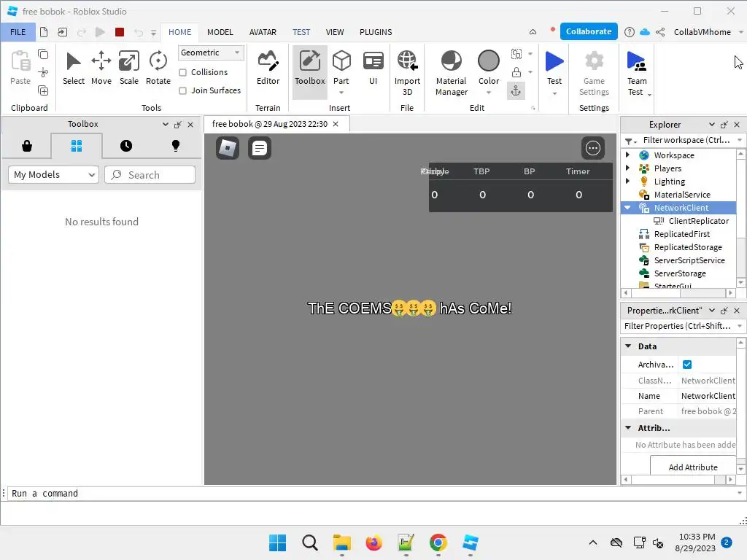Image resolution: width=747 pixels, height=560 pixels.
Task: Switch to the MODEL ribbon tab
Action: coord(220,32)
